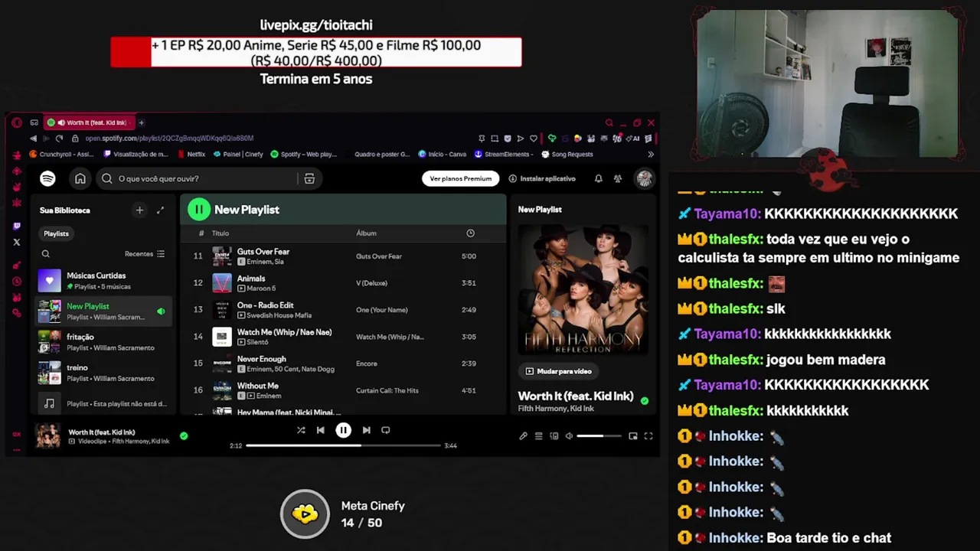Open Spotify notifications bell
Image resolution: width=980 pixels, height=551 pixels.
pyautogui.click(x=599, y=178)
